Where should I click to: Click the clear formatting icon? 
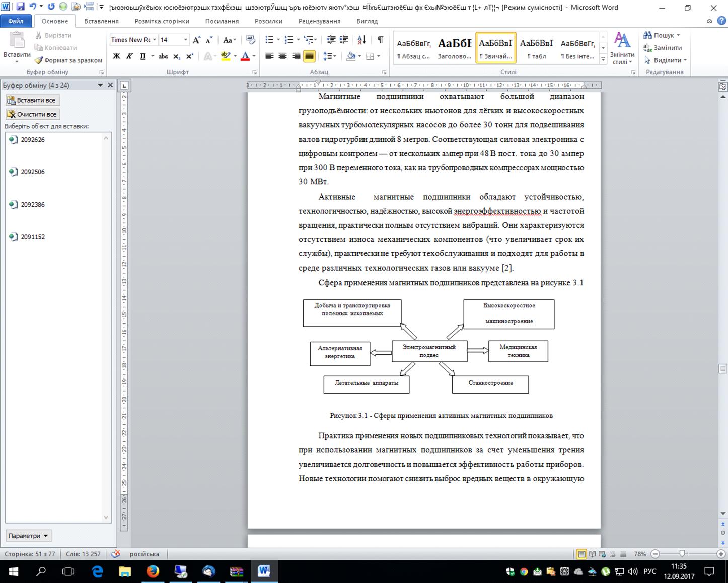point(250,40)
